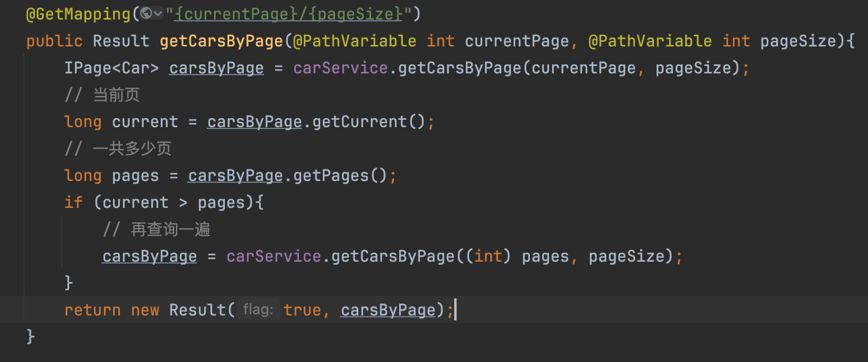Image resolution: width=868 pixels, height=362 pixels.
Task: Follow the {currentPage}/{pageSize} mapping path
Action: click(289, 14)
